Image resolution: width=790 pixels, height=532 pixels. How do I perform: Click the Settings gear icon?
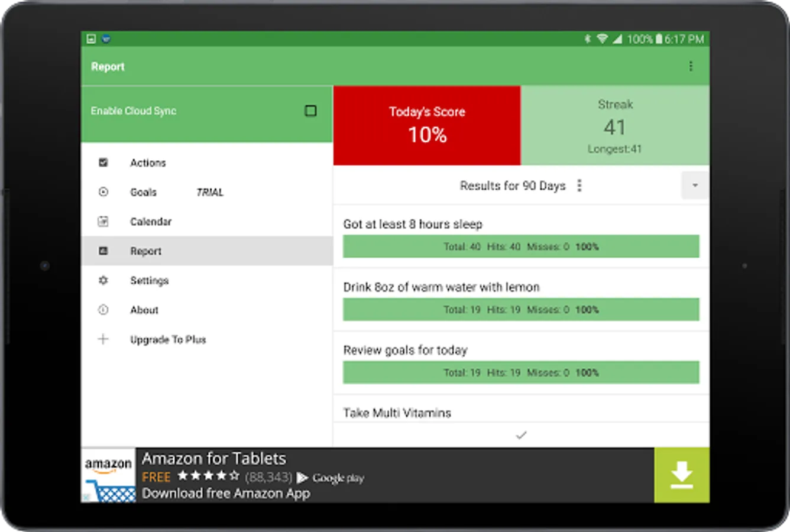pyautogui.click(x=103, y=280)
